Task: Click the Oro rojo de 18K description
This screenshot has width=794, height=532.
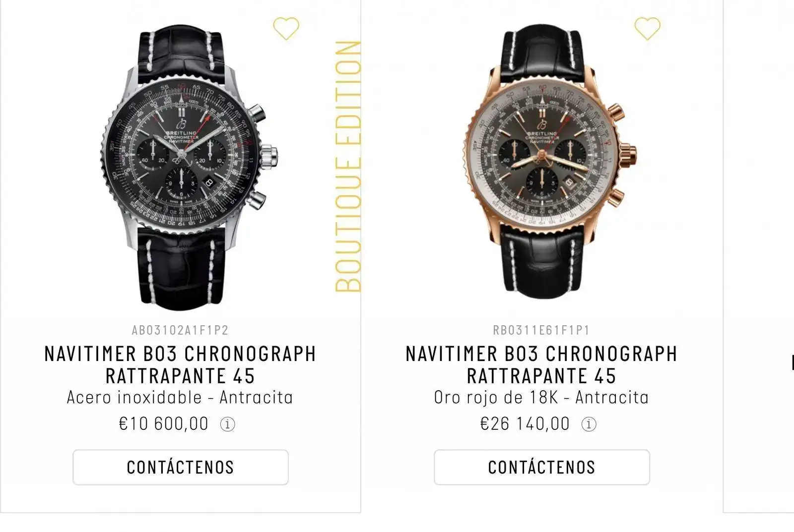Action: (541, 398)
